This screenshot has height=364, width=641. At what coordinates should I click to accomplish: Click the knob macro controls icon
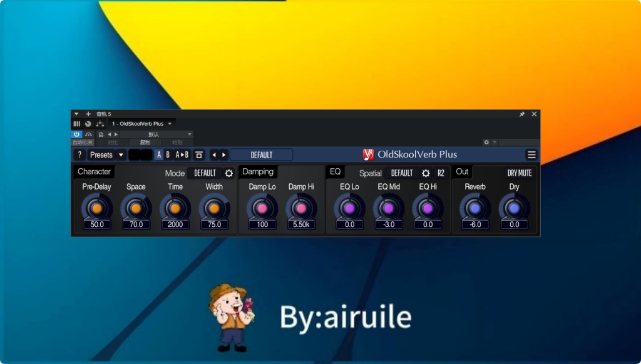pos(88,123)
